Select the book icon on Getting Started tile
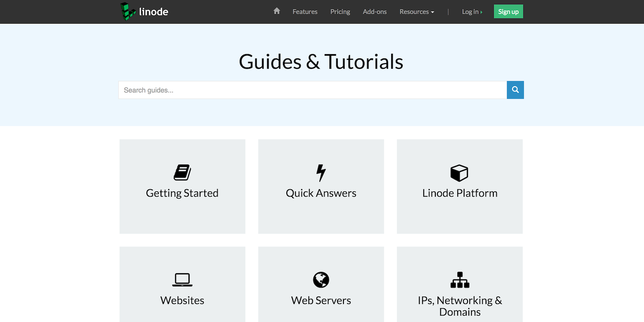This screenshot has height=322, width=644. (182, 172)
